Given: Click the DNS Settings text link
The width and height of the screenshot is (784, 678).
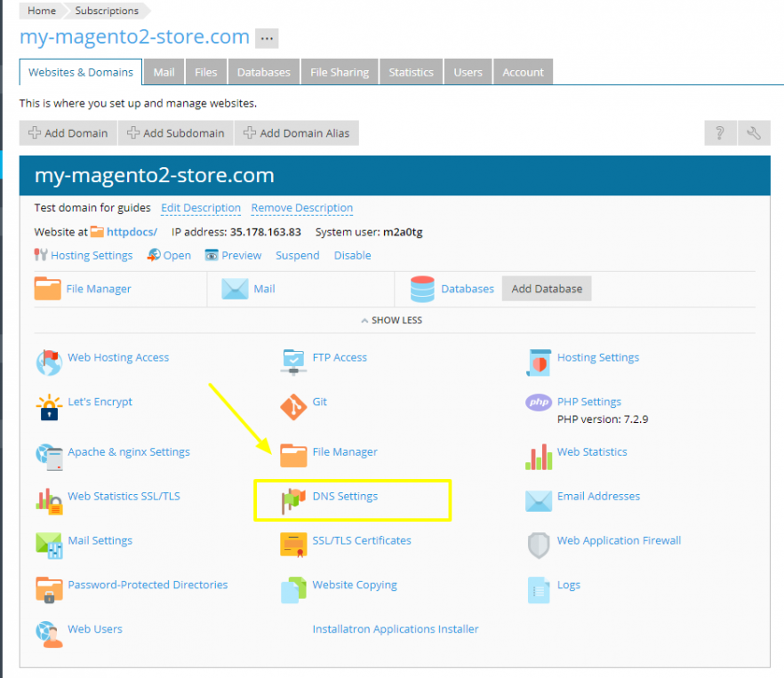Looking at the screenshot, I should click(x=345, y=496).
